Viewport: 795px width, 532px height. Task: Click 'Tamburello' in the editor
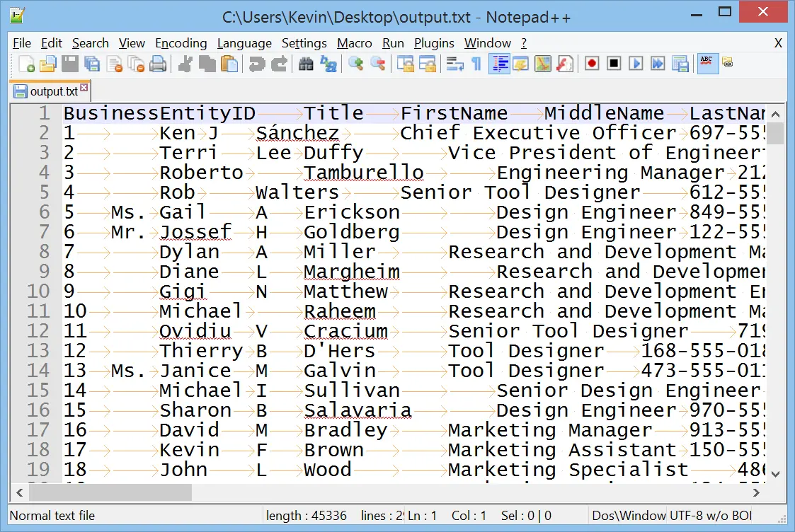pos(364,173)
